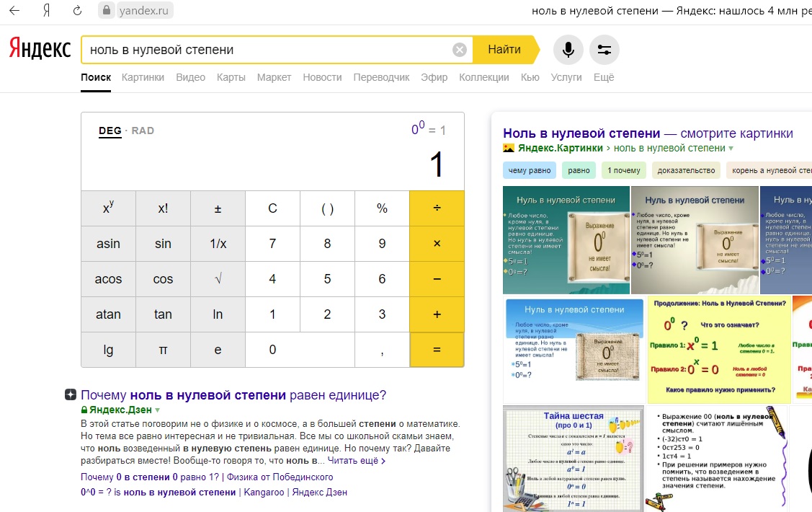This screenshot has height=512, width=812.
Task: Toggle sign with the ± key
Action: coord(218,208)
